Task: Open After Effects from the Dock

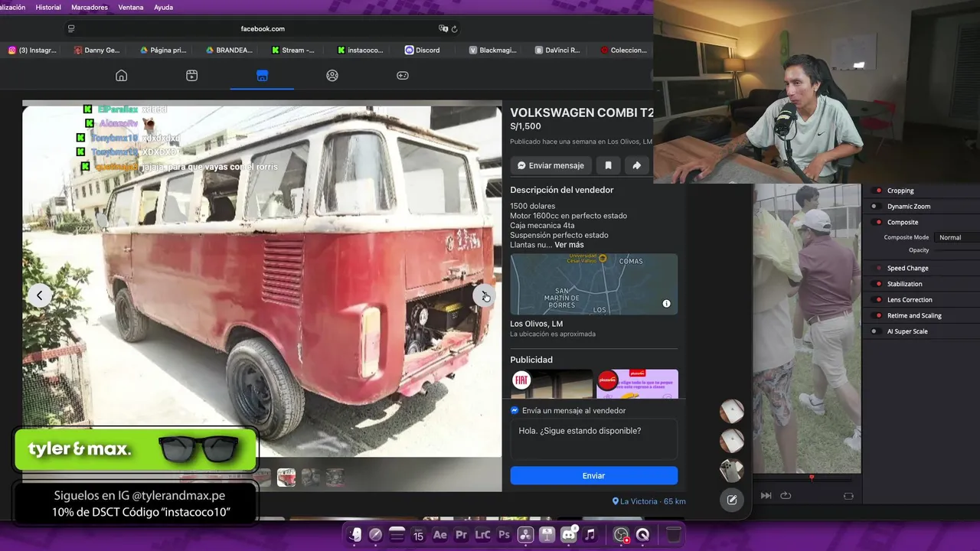Action: [x=439, y=535]
